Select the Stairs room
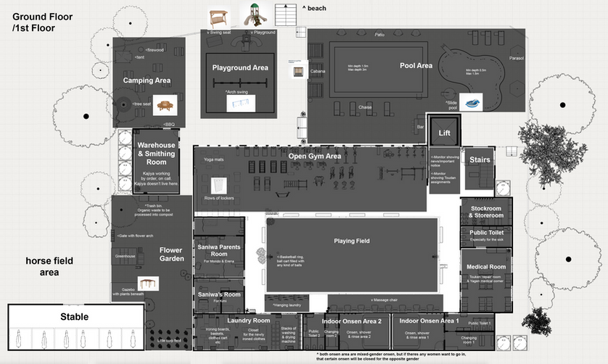 coord(480,169)
